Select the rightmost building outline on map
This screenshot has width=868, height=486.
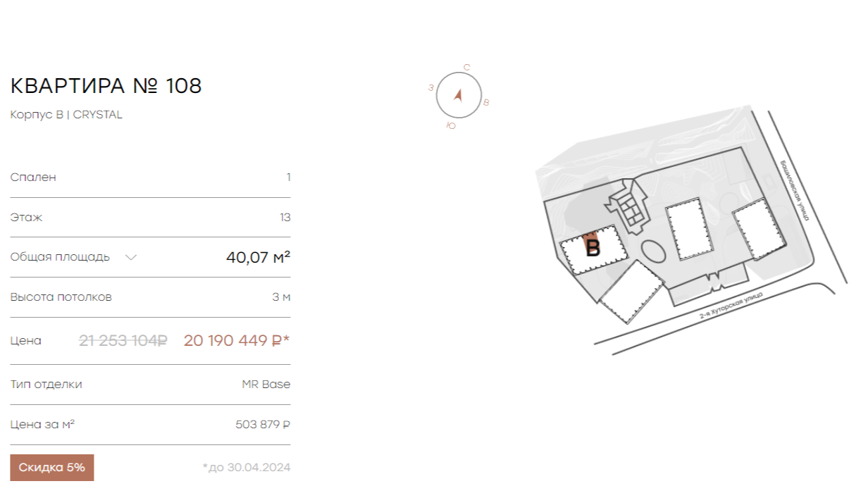click(759, 225)
